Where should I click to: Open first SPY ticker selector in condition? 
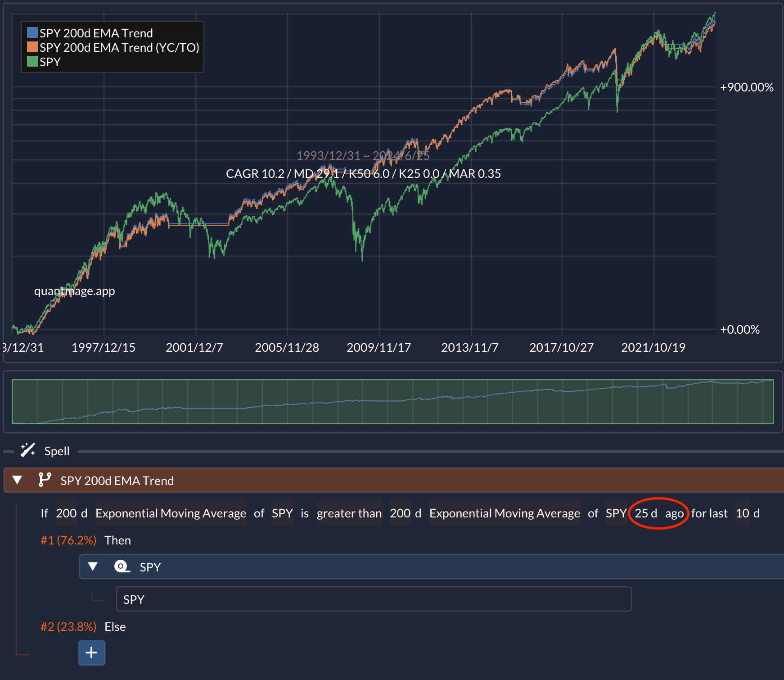coord(282,513)
